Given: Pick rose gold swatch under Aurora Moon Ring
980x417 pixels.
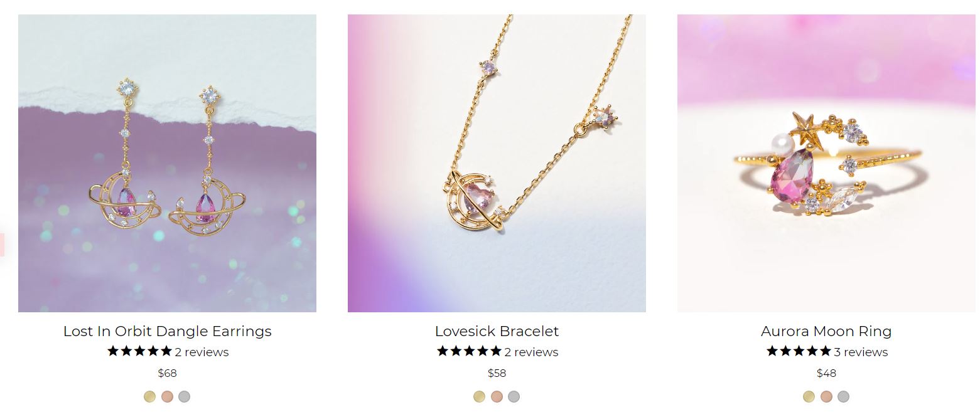Looking at the screenshot, I should (x=826, y=396).
